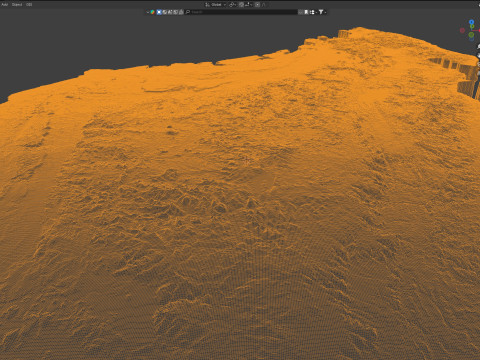The height and width of the screenshot is (360, 480).
Task: Click the dim red negative X axis circle
Action: click(x=462, y=30)
